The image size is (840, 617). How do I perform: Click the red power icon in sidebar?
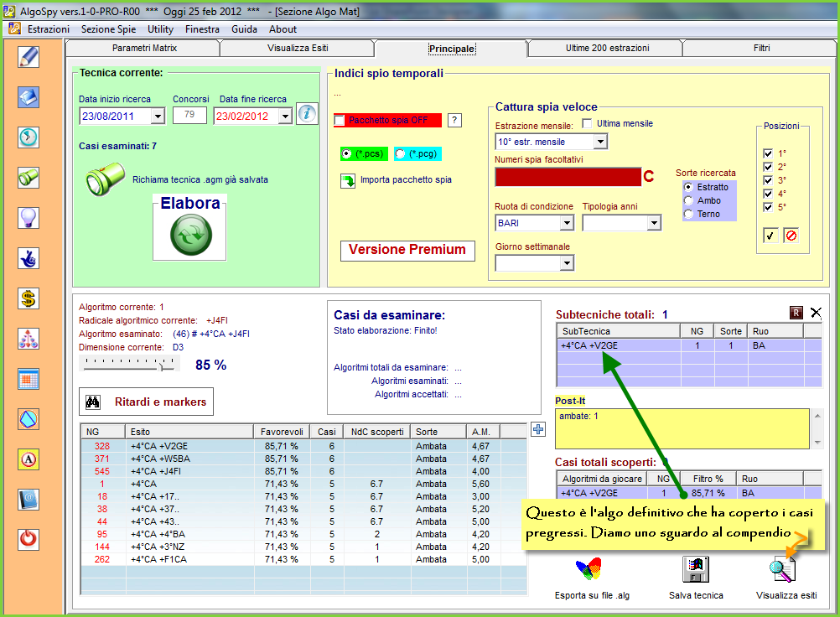click(x=29, y=539)
